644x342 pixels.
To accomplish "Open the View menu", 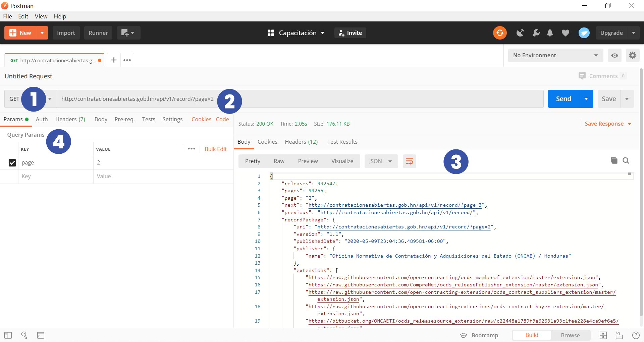I will (x=41, y=16).
